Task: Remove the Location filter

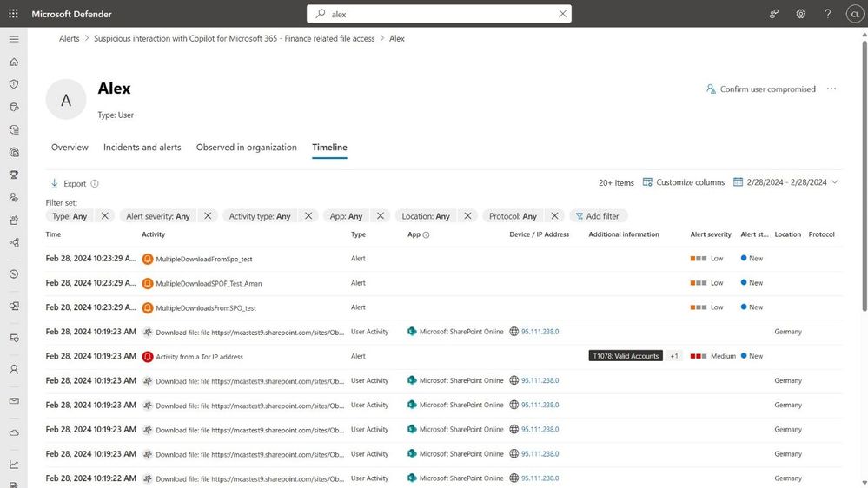Action: pos(467,216)
